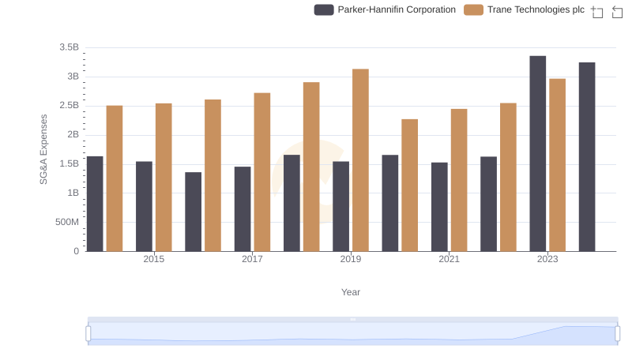Click the grip bar atop the range slider

click(x=352, y=319)
